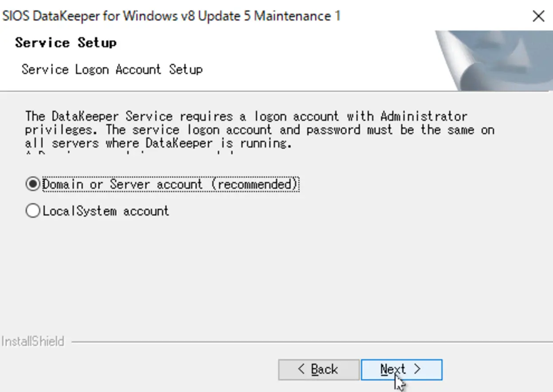Click the Next button
Viewport: 553px width, 392px height.
pyautogui.click(x=401, y=369)
